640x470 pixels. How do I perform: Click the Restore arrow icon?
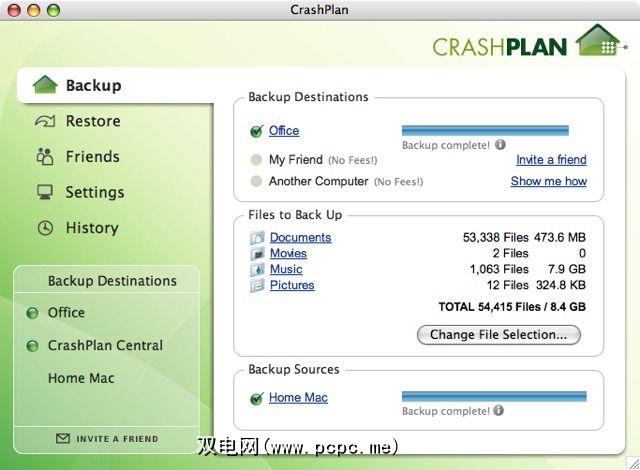45,121
